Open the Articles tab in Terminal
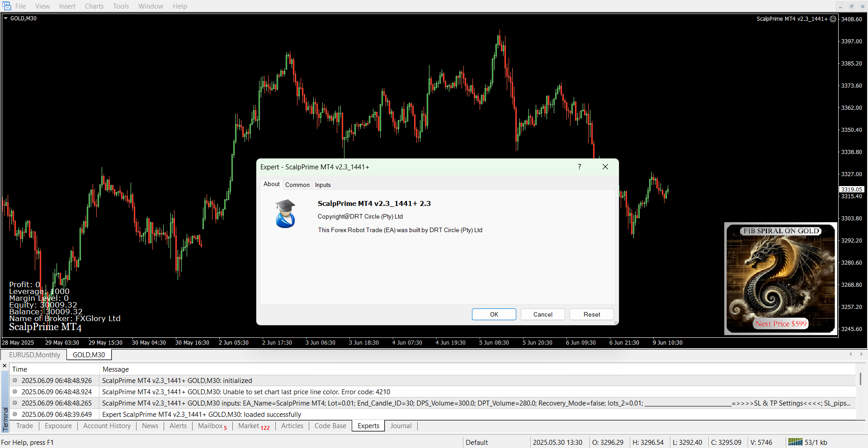The image size is (868, 448). pos(292,426)
